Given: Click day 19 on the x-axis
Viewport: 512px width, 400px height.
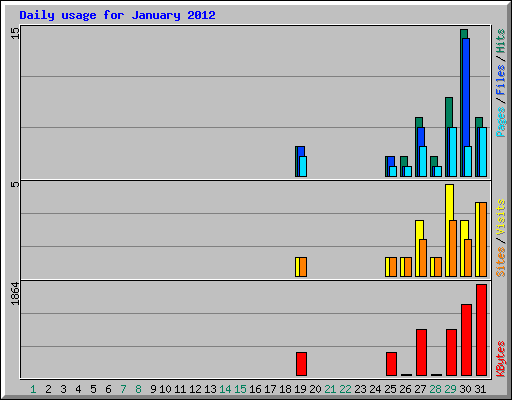Looking at the screenshot, I should tap(300, 389).
